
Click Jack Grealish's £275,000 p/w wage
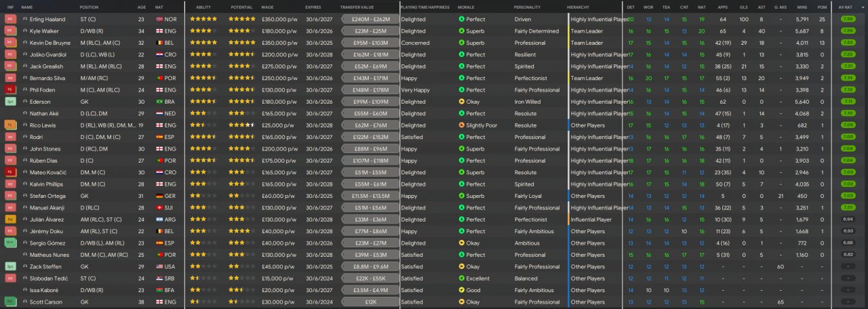[x=279, y=66]
